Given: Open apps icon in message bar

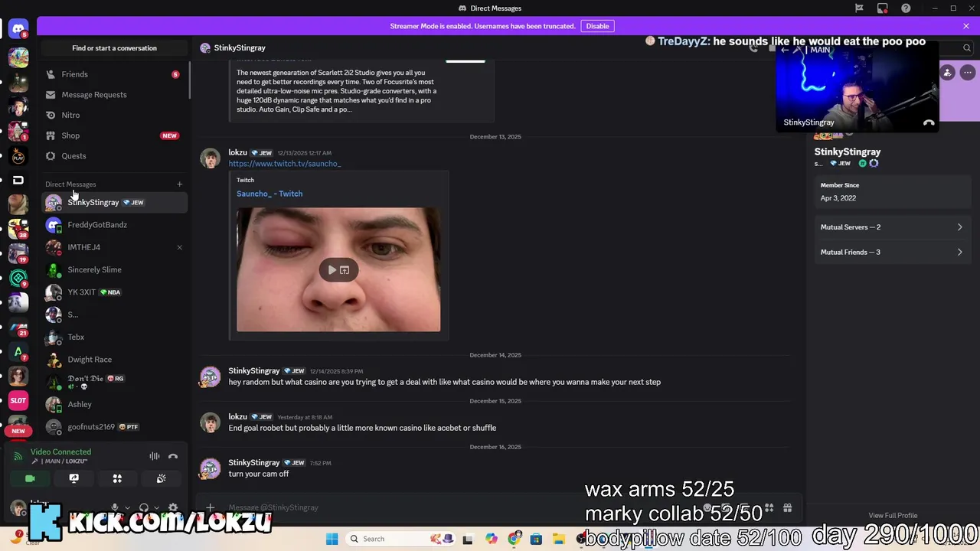Looking at the screenshot, I should point(769,508).
